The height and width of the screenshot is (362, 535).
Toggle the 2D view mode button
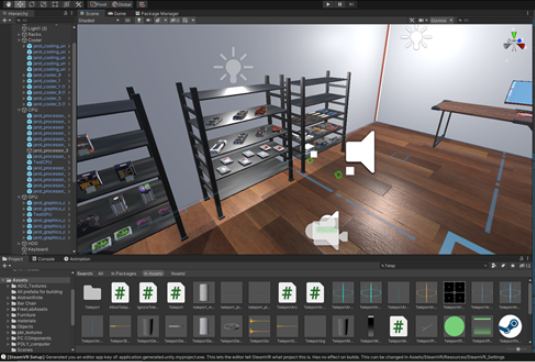coord(128,20)
